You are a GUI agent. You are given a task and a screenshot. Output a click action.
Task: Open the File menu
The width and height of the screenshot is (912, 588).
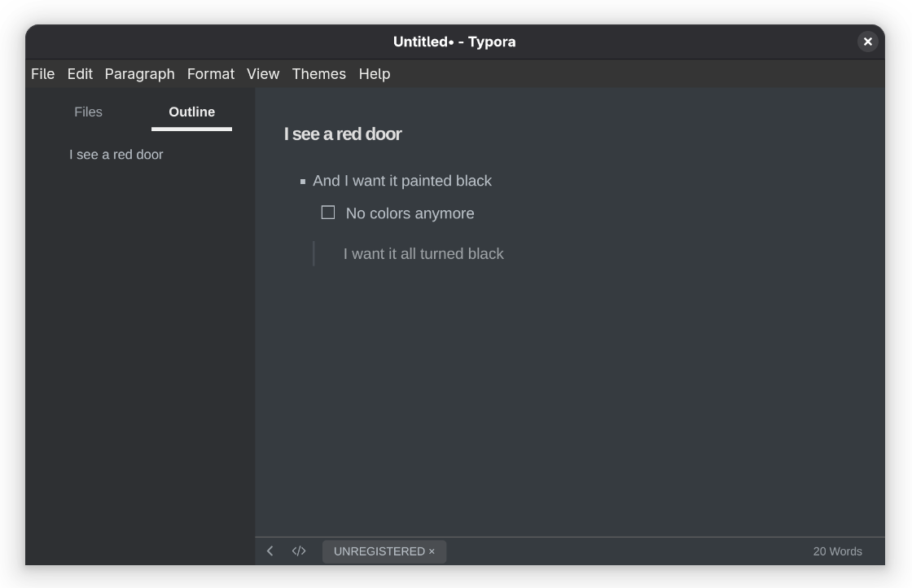[42, 74]
